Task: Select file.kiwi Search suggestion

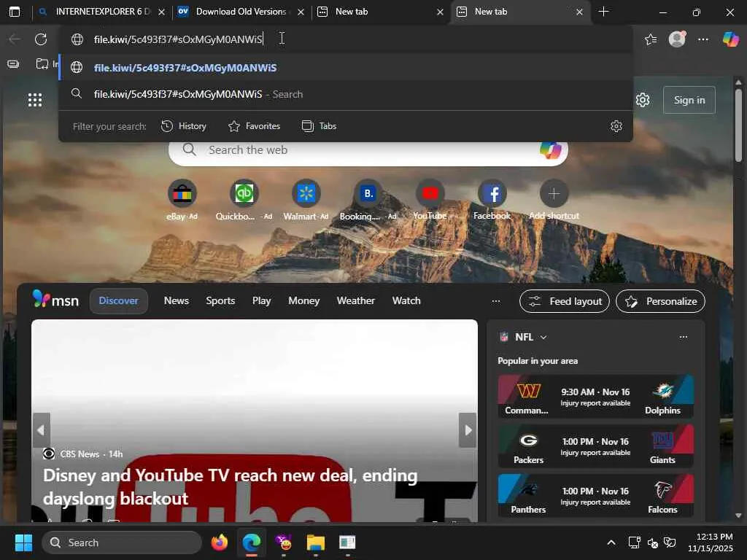Action: (346, 94)
